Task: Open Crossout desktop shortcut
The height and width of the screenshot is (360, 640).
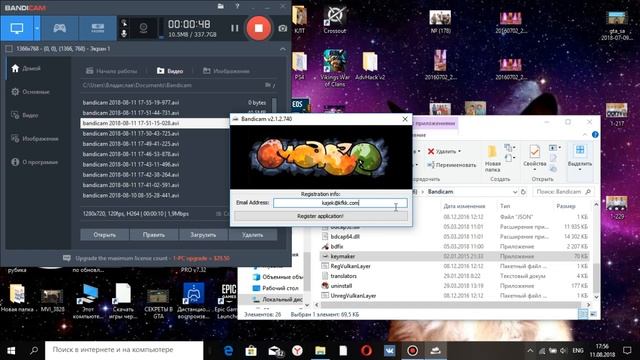Action: tap(335, 19)
